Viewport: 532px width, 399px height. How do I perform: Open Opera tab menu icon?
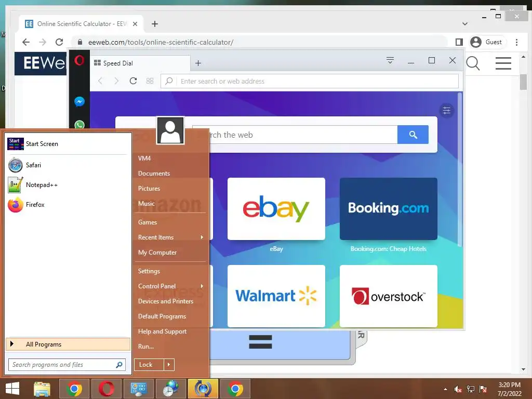(x=390, y=60)
